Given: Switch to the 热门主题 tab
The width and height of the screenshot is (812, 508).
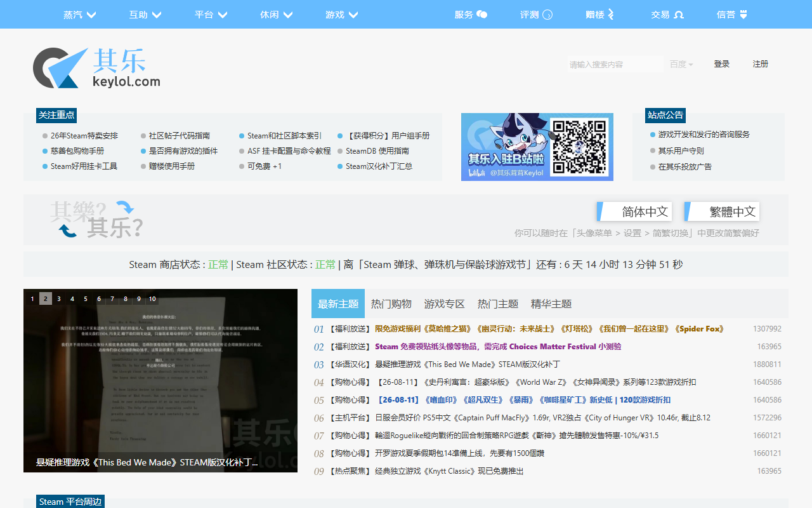Looking at the screenshot, I should pos(498,304).
